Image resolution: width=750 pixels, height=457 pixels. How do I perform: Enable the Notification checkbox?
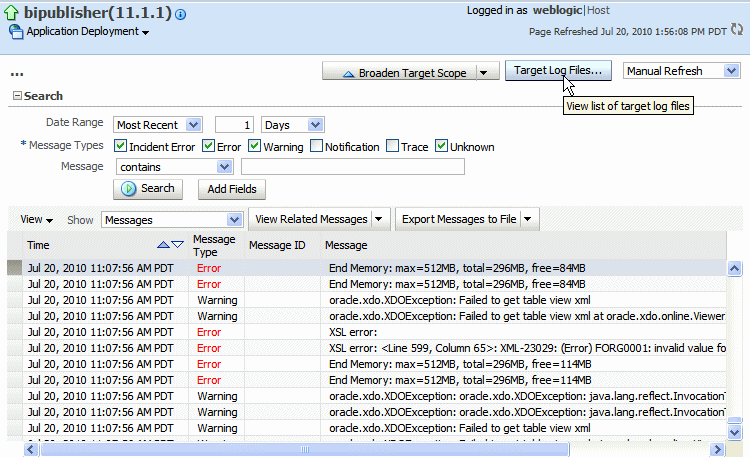pyautogui.click(x=316, y=145)
